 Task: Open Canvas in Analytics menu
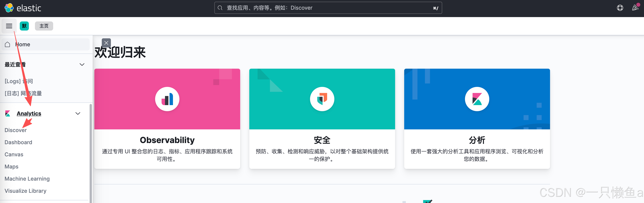point(14,155)
